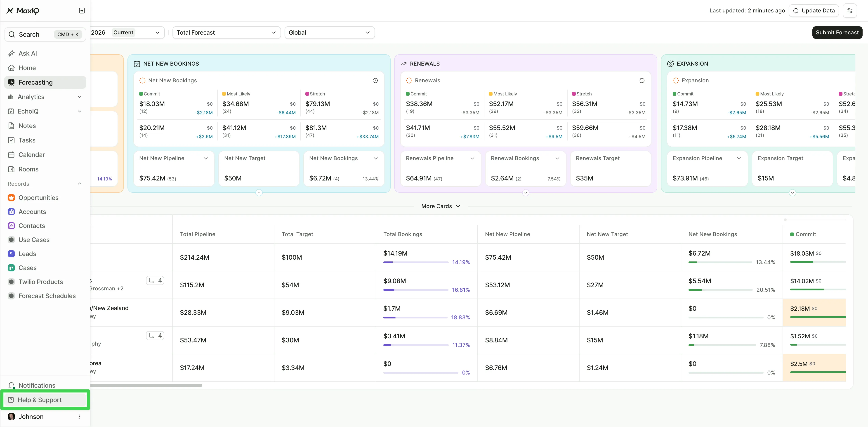Screen dimensions: 868x427
Task: Click the table's horizontal scrollbar
Action: point(146,385)
